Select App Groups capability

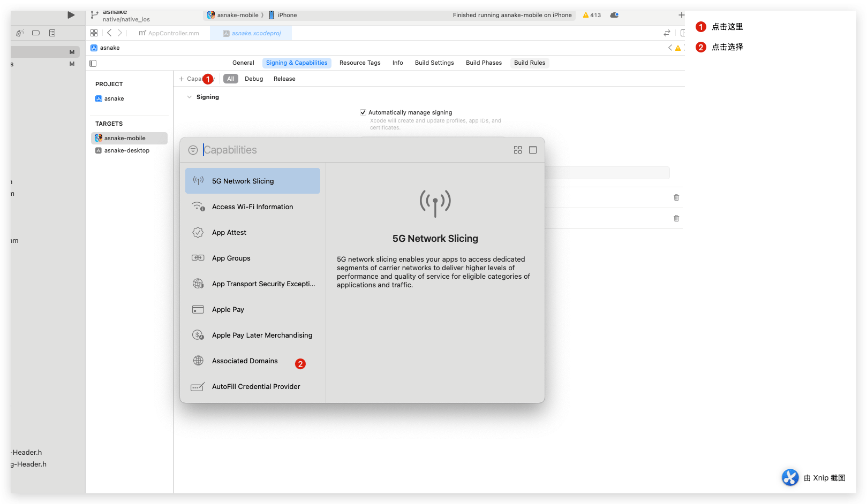point(253,258)
